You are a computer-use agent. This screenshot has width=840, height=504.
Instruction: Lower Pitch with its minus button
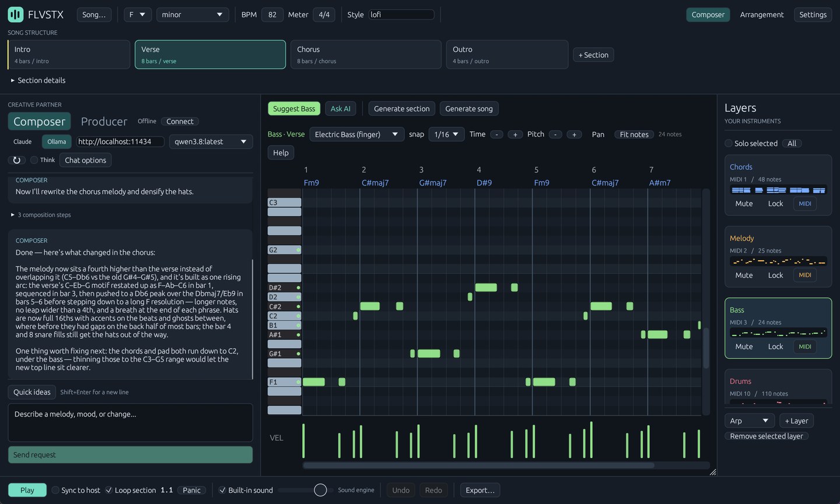[x=555, y=135]
